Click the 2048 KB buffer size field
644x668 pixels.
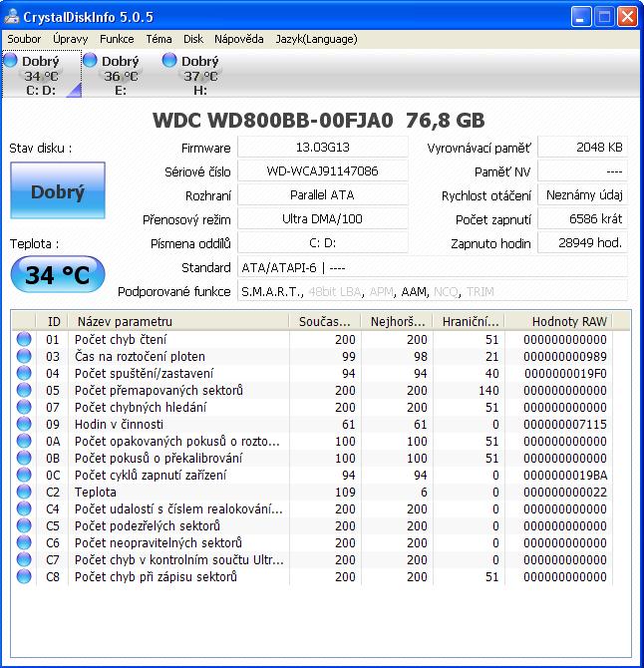(582, 148)
